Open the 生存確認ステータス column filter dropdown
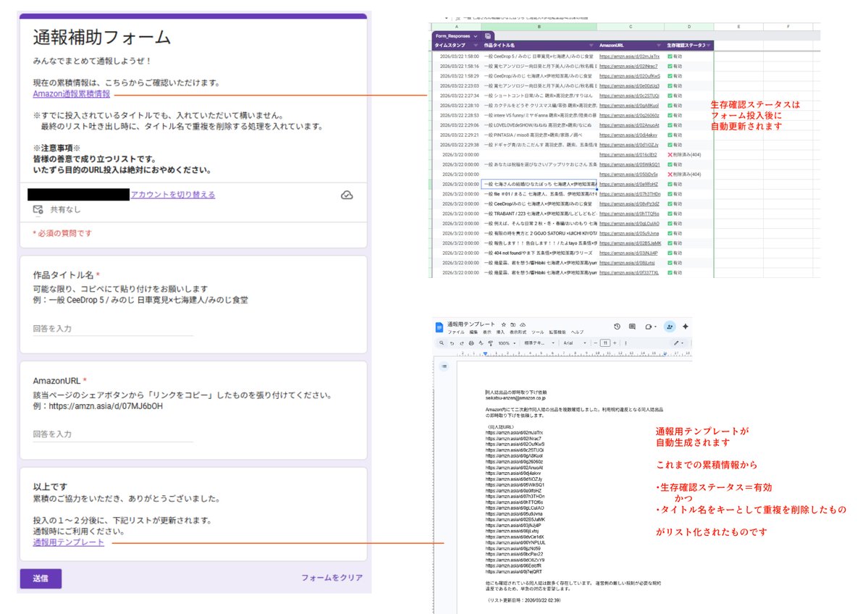 tap(708, 45)
